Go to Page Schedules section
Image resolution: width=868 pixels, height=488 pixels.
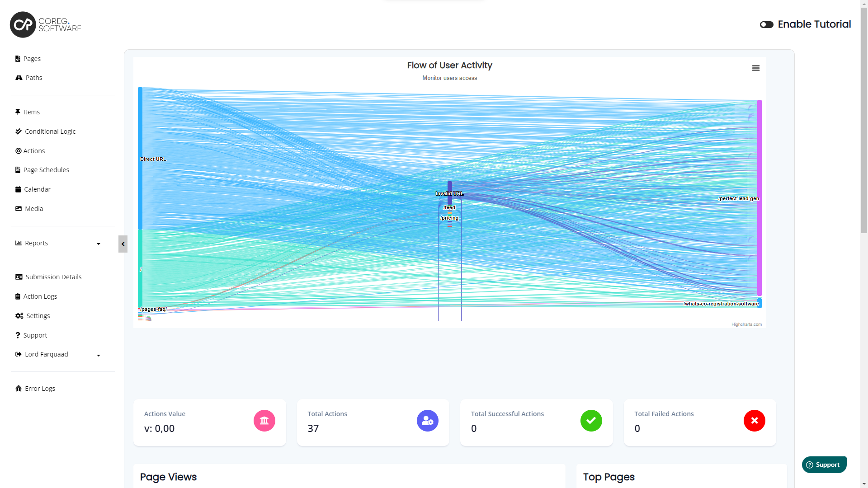pyautogui.click(x=46, y=170)
